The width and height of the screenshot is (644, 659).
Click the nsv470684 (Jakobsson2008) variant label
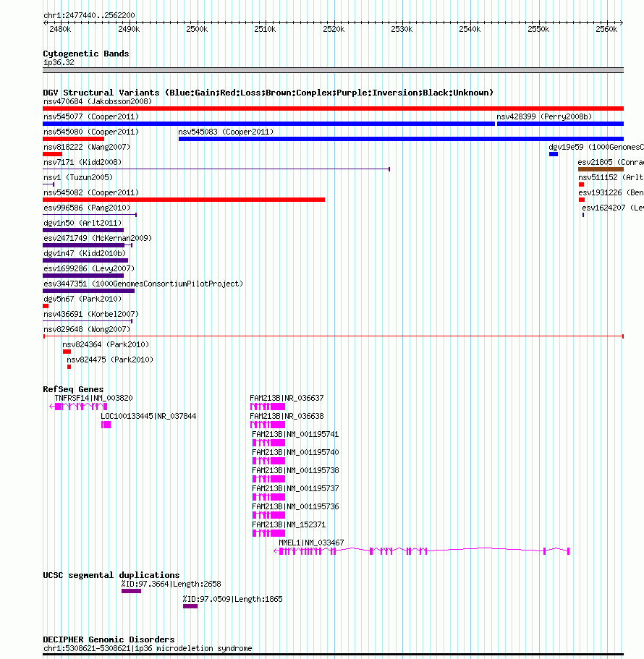pyautogui.click(x=98, y=102)
